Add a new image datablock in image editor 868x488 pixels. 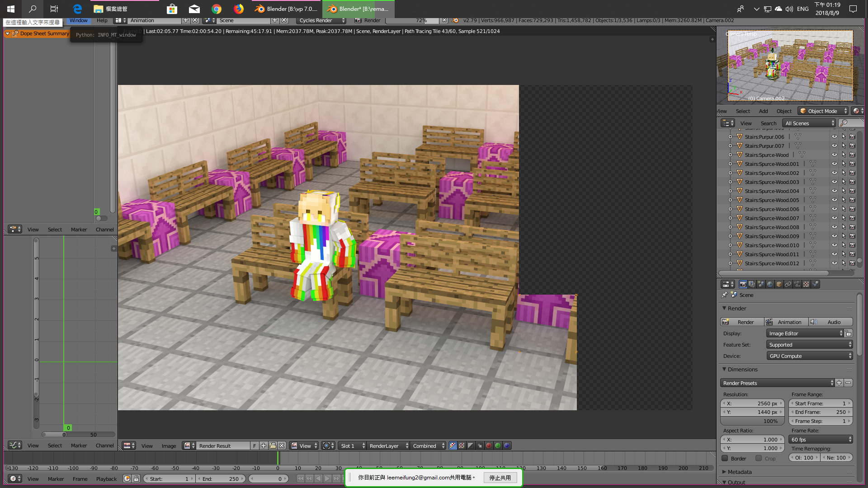264,446
